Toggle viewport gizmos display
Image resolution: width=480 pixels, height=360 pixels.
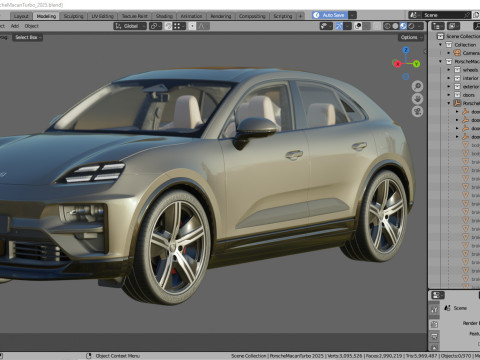tap(339, 26)
